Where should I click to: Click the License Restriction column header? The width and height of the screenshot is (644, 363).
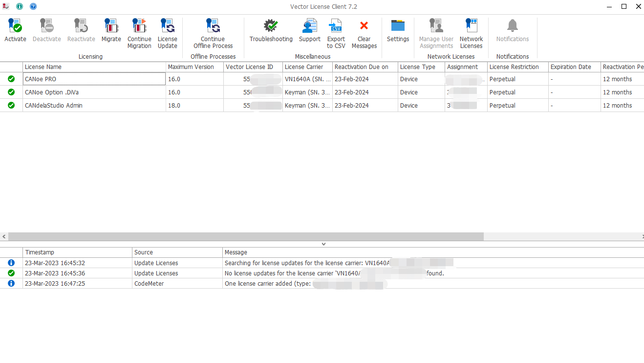click(x=518, y=67)
